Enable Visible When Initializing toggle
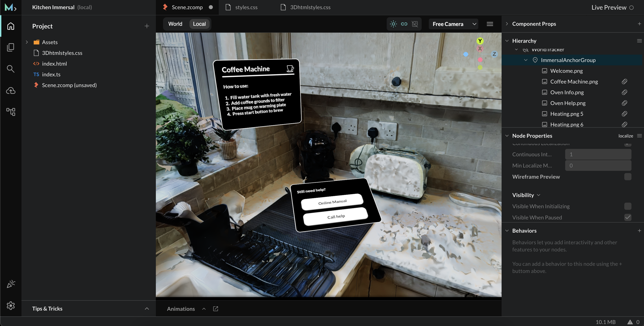 pyautogui.click(x=628, y=206)
